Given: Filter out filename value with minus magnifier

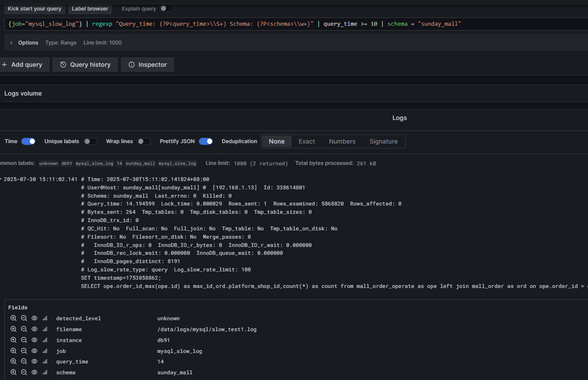Looking at the screenshot, I should coord(24,329).
